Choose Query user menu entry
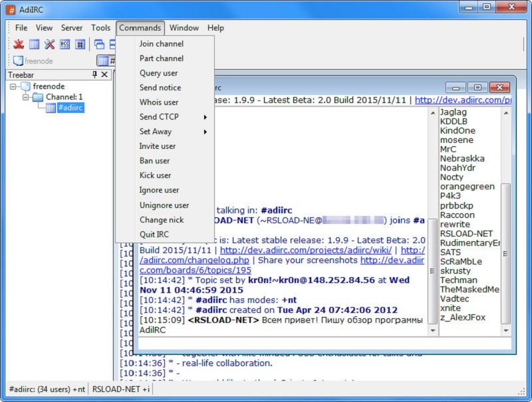This screenshot has width=532, height=402. click(165, 73)
